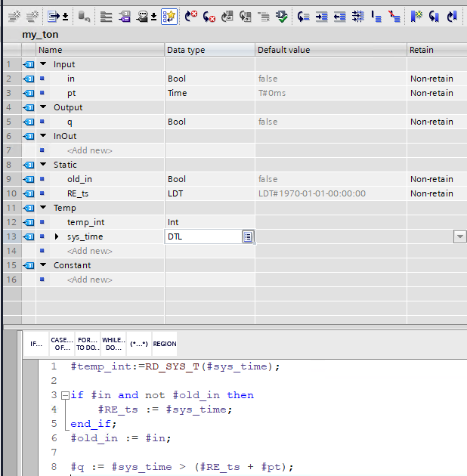Click Add new under InOut section

[x=89, y=150]
